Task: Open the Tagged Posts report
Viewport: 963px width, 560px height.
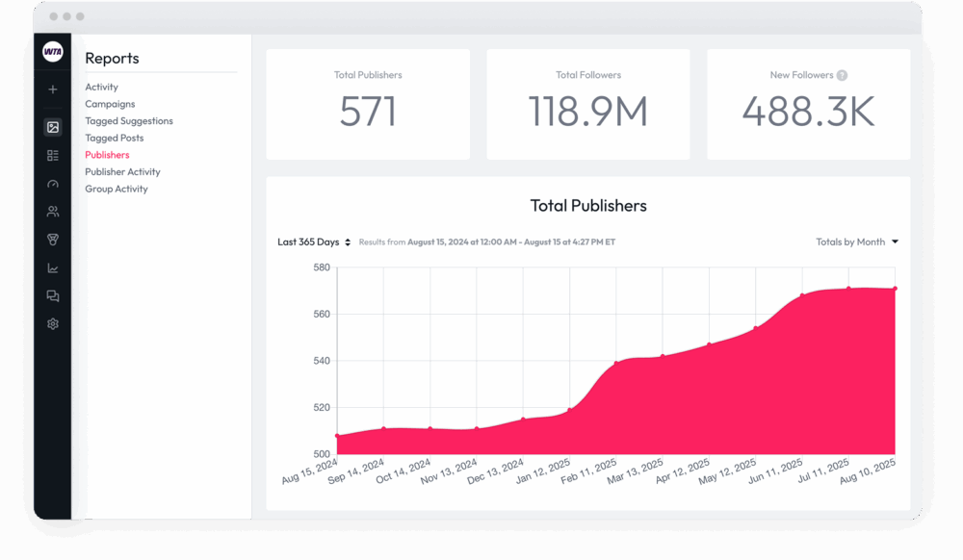Action: (x=114, y=139)
